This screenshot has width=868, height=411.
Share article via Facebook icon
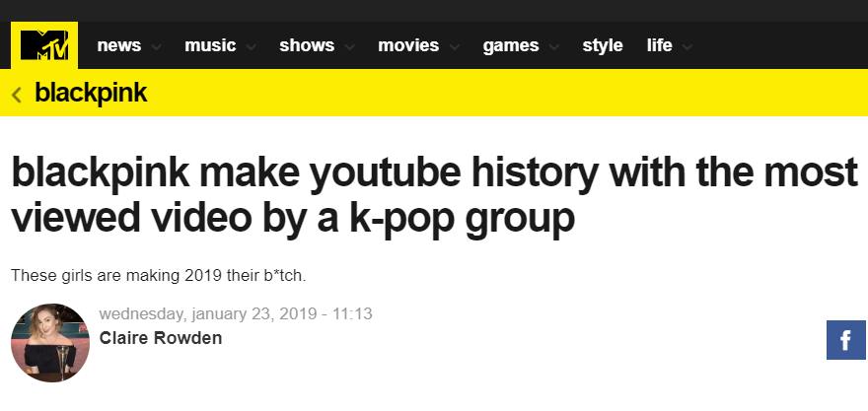846,340
